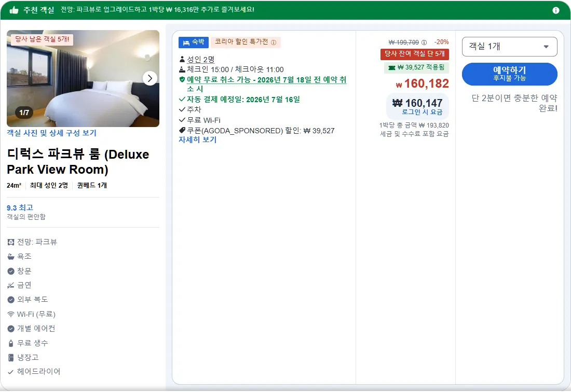Click the check-in bell icon
This screenshot has height=392, width=571.
(x=182, y=69)
